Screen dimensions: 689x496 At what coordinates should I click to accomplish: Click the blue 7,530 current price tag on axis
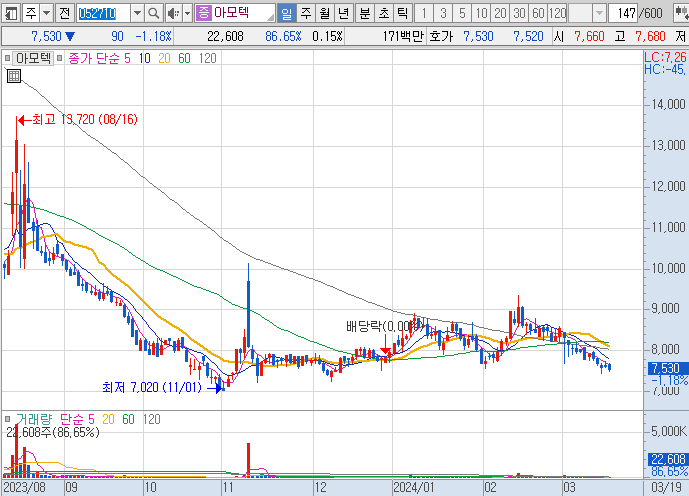point(668,368)
